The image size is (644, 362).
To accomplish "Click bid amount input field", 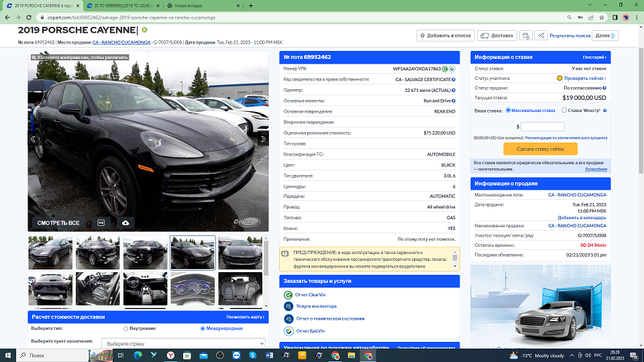I will tap(543, 127).
